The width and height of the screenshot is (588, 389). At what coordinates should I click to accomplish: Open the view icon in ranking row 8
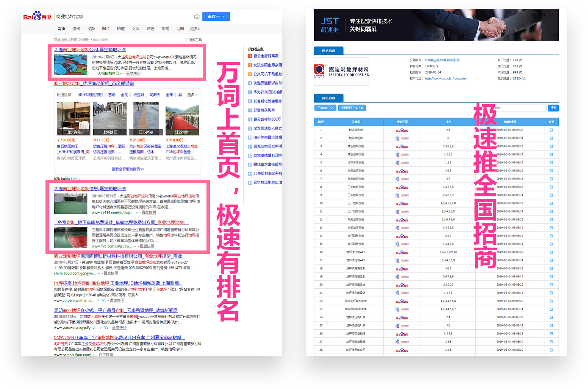click(x=551, y=187)
